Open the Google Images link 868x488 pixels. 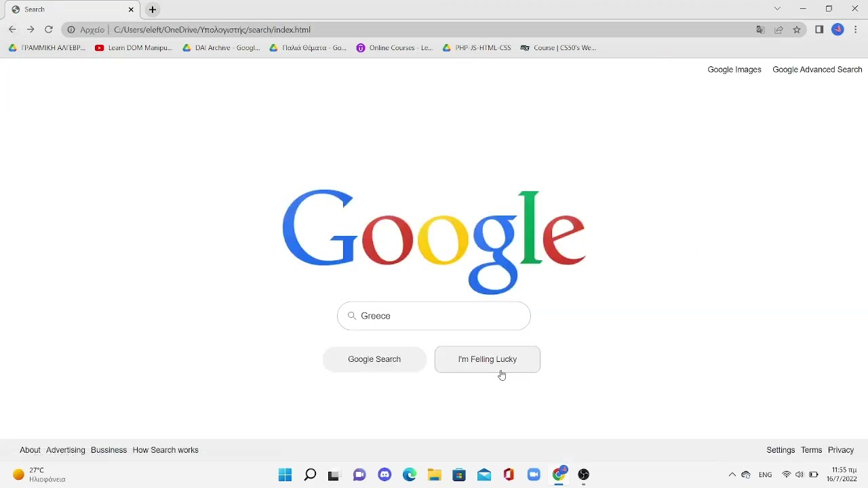click(x=734, y=69)
